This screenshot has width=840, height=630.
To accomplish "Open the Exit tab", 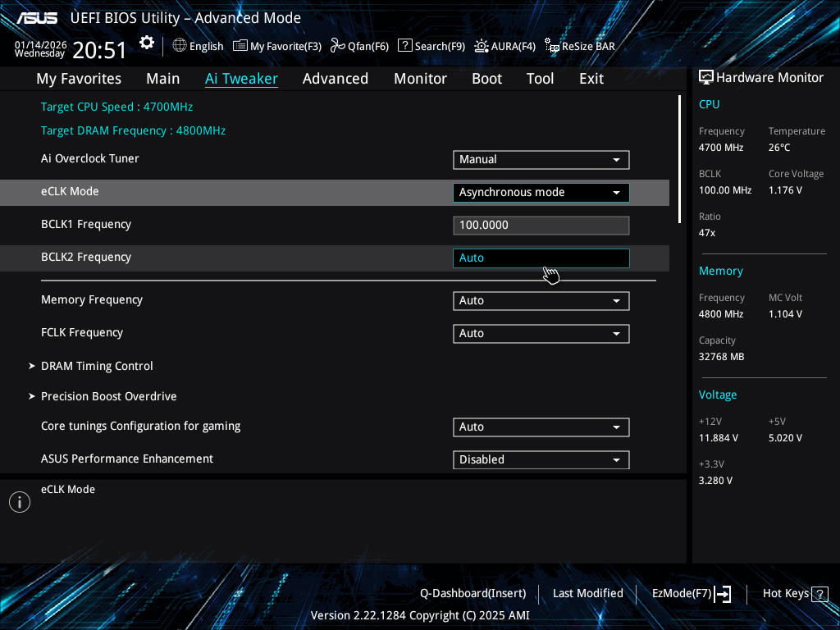I will pos(591,79).
